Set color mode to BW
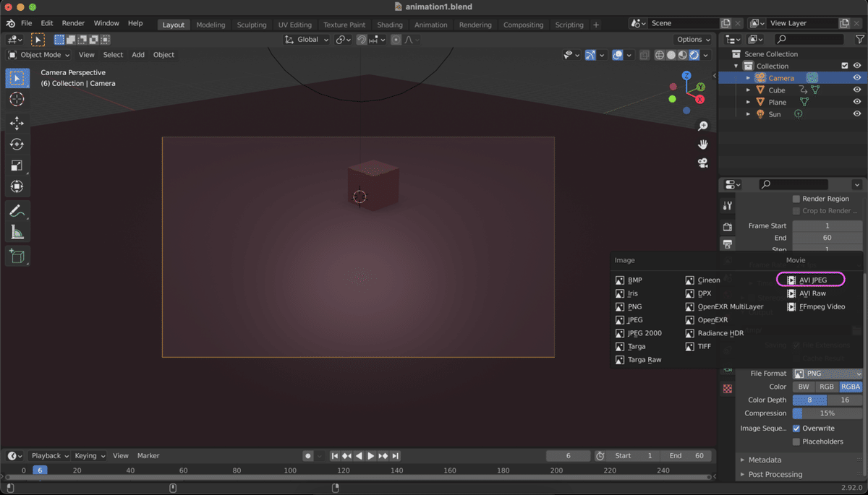The height and width of the screenshot is (495, 868). click(x=804, y=387)
